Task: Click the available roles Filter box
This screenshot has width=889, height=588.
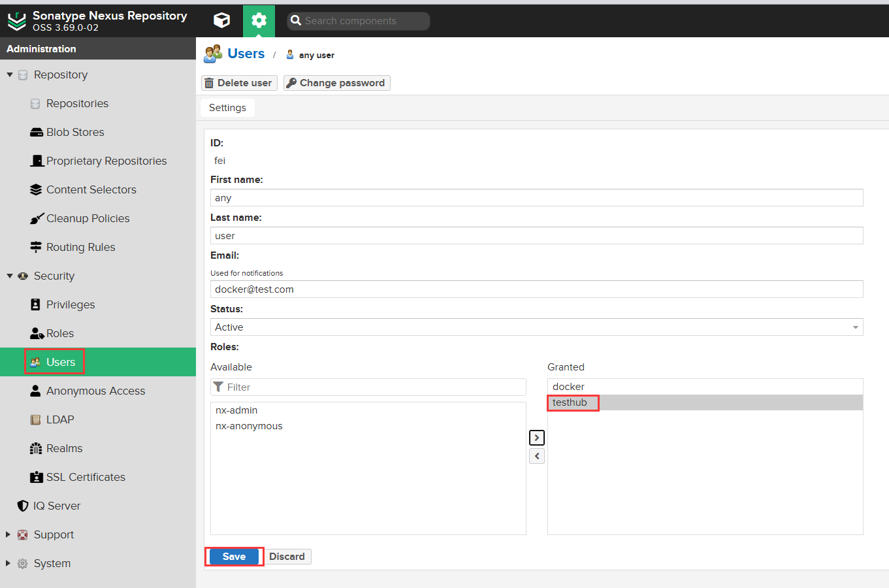Action: tap(368, 387)
